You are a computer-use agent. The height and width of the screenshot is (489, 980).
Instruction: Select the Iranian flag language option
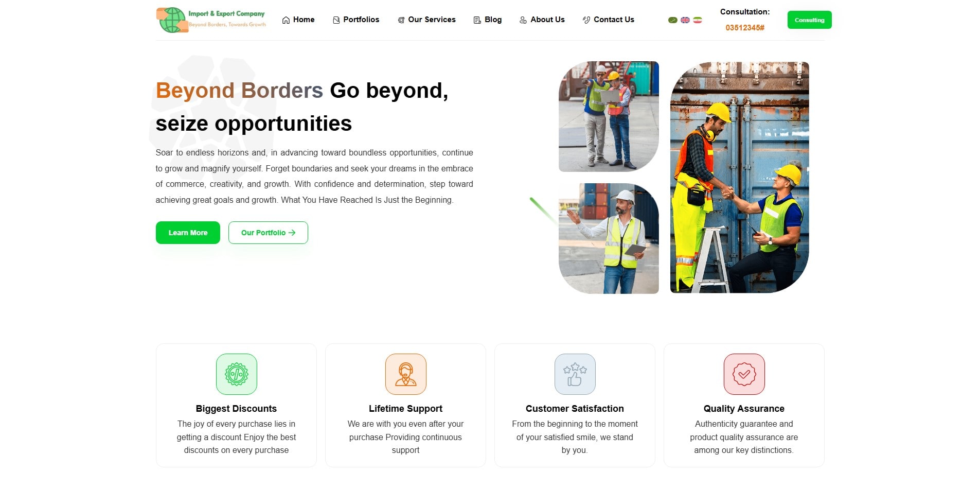[x=697, y=20]
